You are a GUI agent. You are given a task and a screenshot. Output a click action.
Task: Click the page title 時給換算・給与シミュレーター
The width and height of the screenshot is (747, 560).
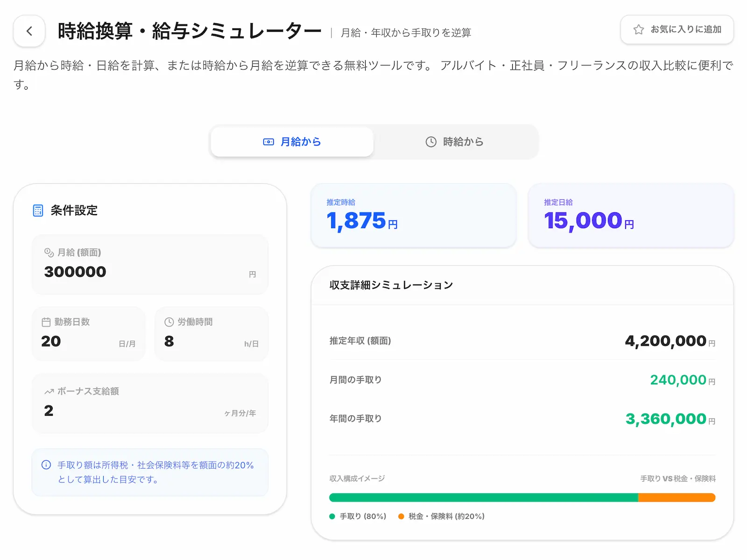(x=190, y=31)
